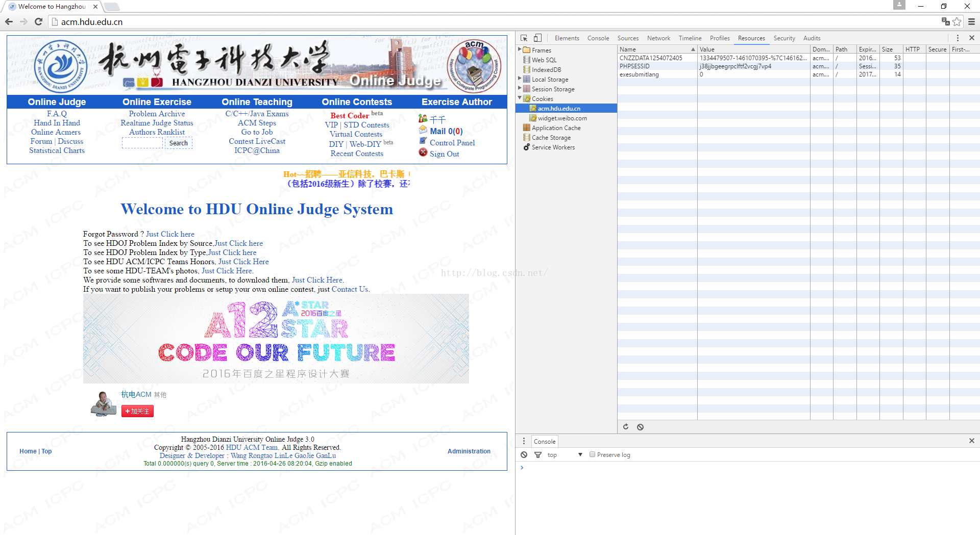Toggle DevTools device mode icon
This screenshot has width=980, height=535.
(x=537, y=38)
